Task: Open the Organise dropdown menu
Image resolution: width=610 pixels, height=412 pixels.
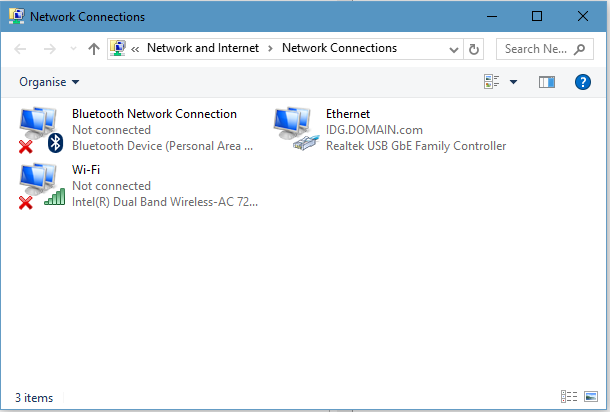Action: pyautogui.click(x=49, y=82)
